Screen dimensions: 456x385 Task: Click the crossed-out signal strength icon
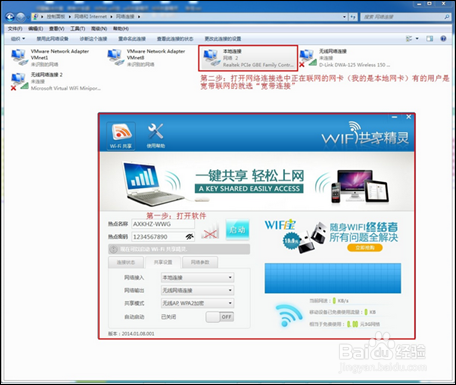click(x=210, y=232)
